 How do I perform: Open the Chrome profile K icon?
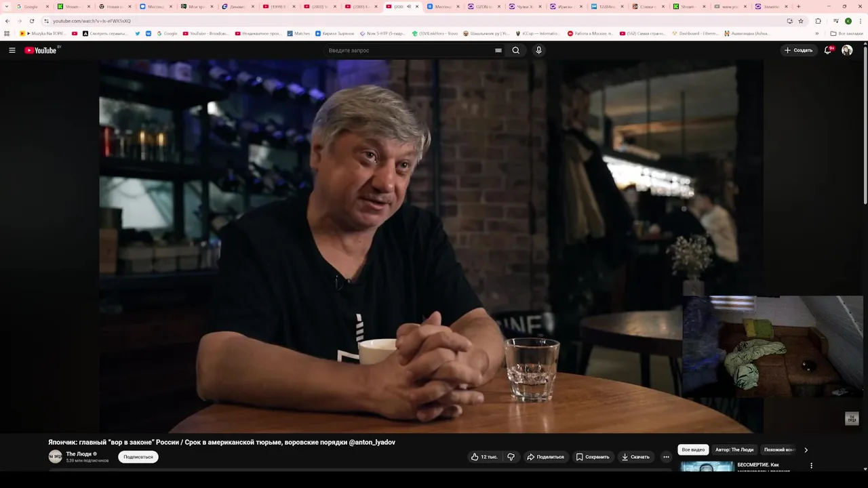coord(848,21)
